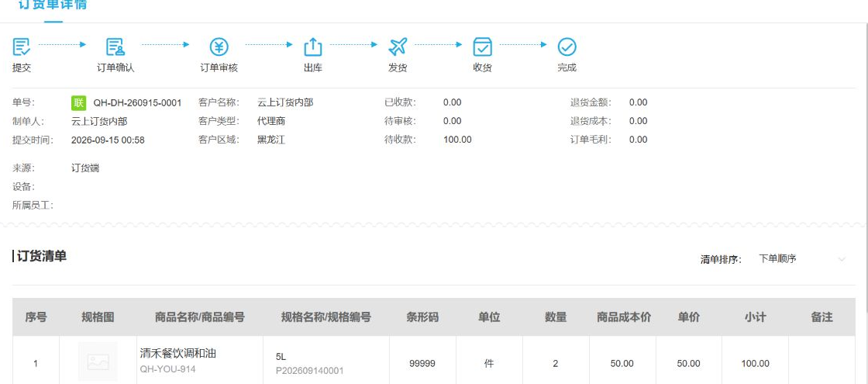Click the 条形码 column header
The height and width of the screenshot is (384, 868).
point(422,317)
